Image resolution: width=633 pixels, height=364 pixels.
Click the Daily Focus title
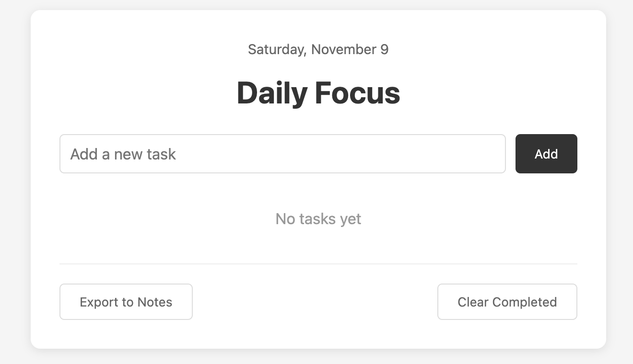click(x=318, y=92)
